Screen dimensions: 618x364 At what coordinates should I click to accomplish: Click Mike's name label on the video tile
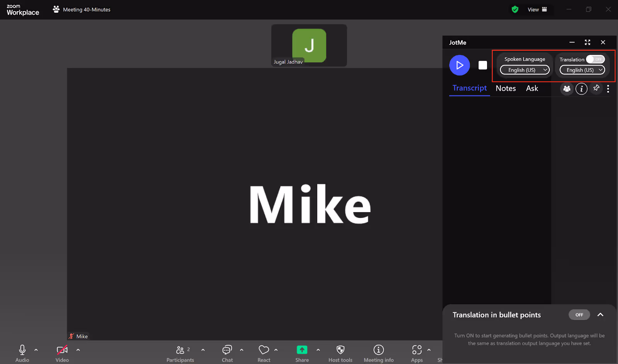pos(82,336)
